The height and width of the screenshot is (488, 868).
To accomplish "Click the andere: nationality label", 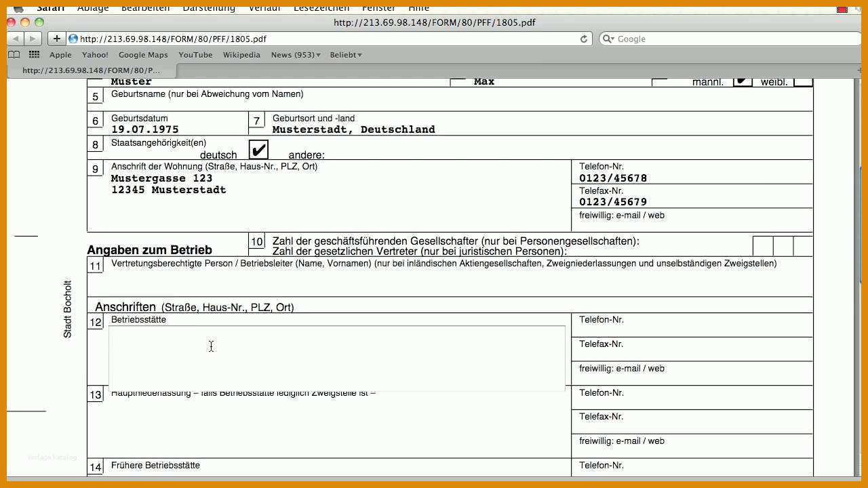I will (x=307, y=155).
